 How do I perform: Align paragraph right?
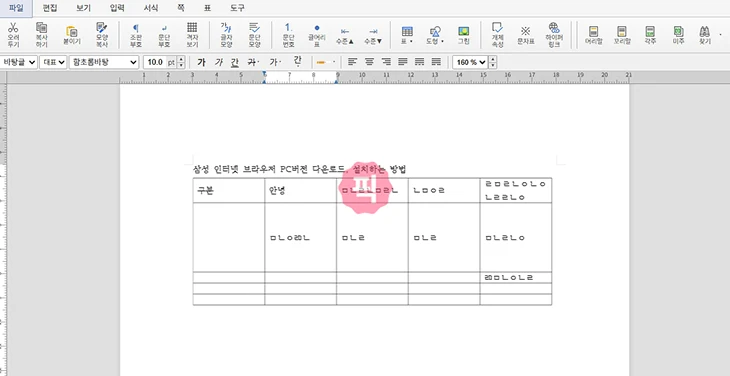(x=386, y=62)
